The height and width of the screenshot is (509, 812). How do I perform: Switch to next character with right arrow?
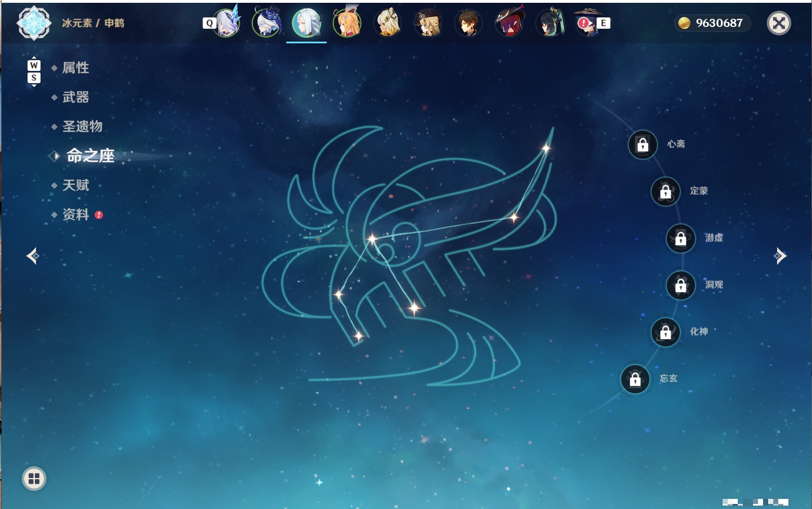point(780,256)
